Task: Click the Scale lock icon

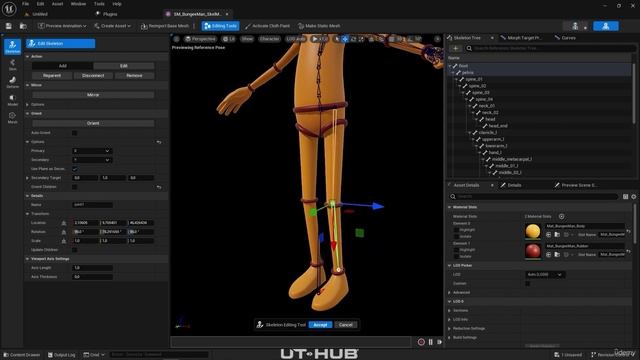Action: [x=64, y=241]
